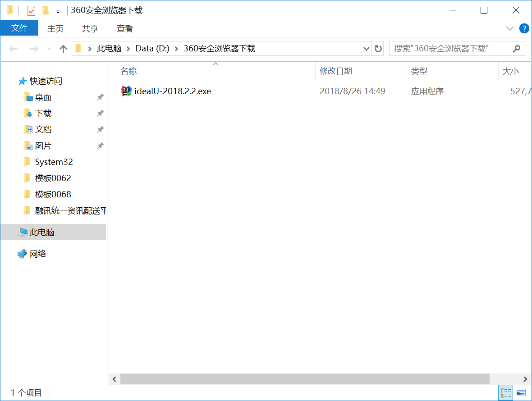Open the 模板0062 folder in quick access

click(53, 178)
